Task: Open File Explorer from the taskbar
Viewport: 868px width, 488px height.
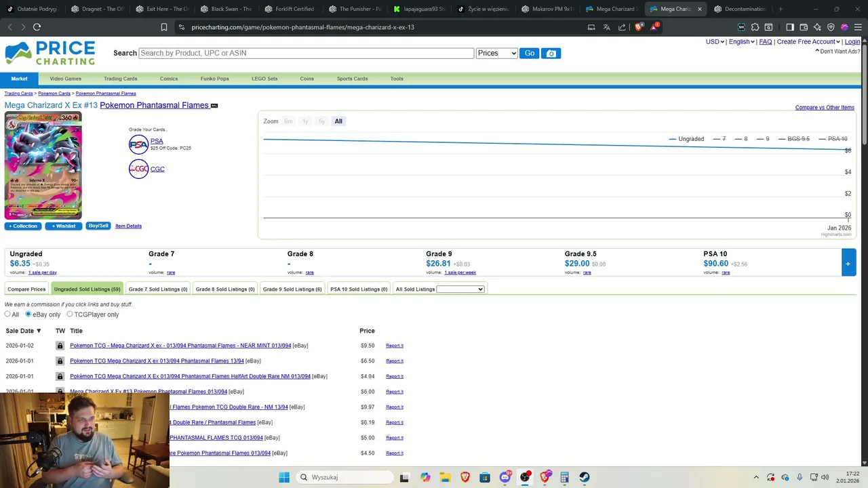Action: pyautogui.click(x=445, y=477)
